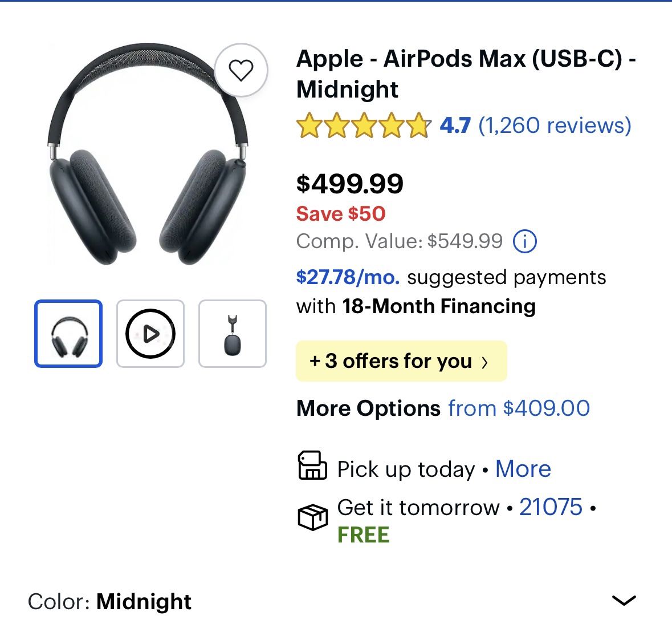Play the product video

149,333
